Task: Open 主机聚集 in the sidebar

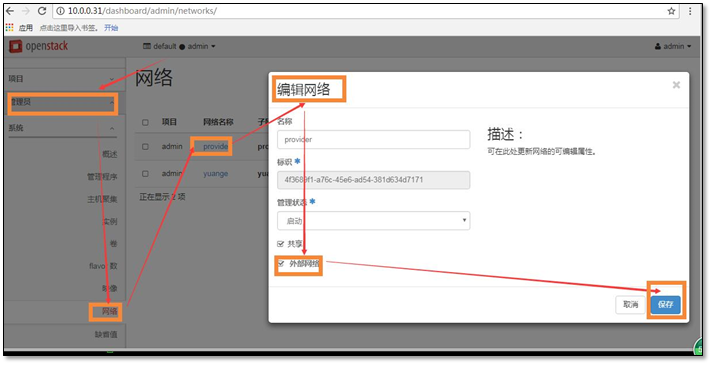Action: click(x=102, y=199)
